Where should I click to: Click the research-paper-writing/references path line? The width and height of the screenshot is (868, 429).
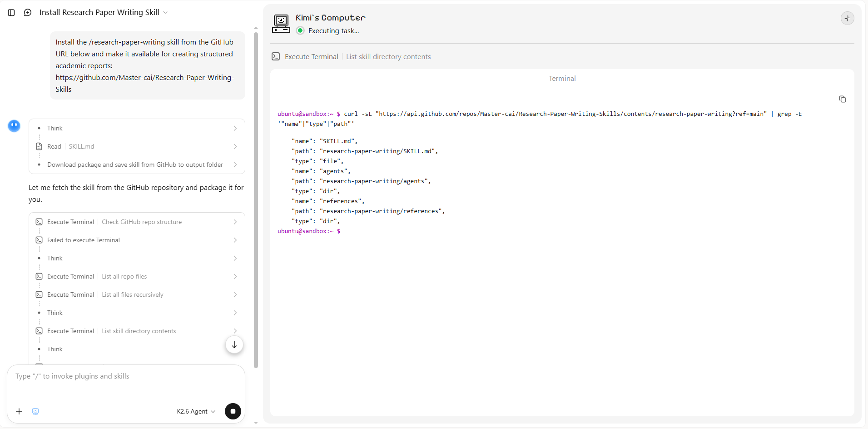click(368, 211)
